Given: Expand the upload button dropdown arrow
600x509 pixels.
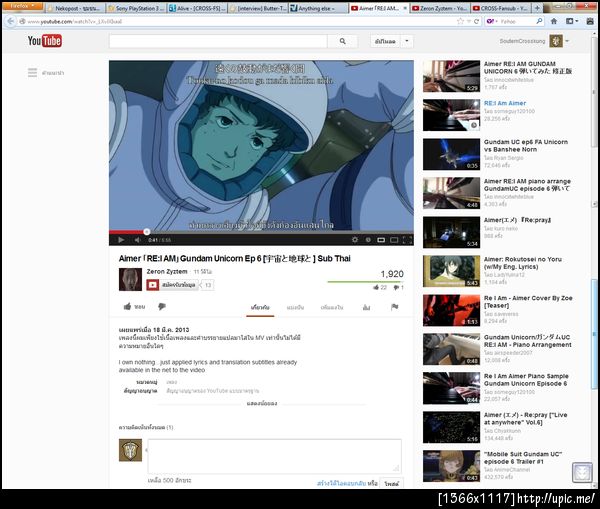Looking at the screenshot, I should [x=407, y=41].
